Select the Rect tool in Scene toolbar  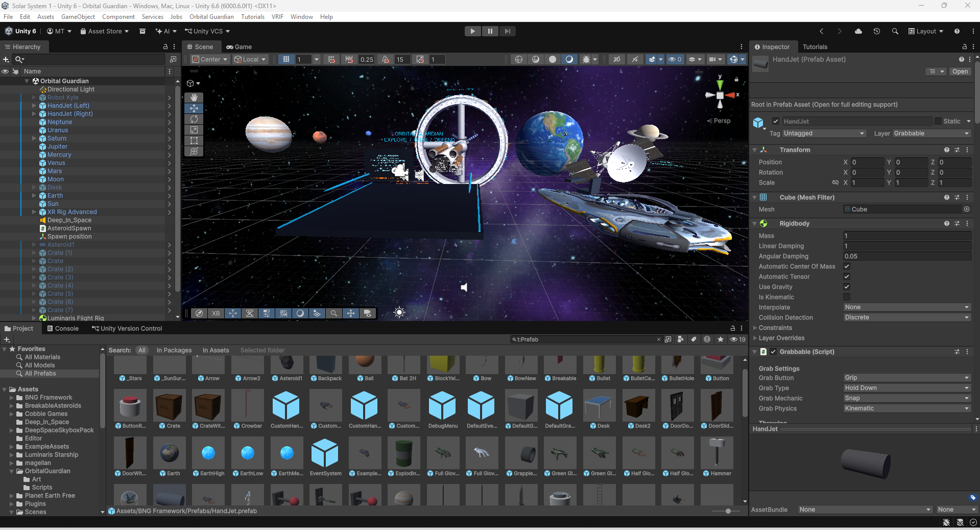tap(194, 141)
